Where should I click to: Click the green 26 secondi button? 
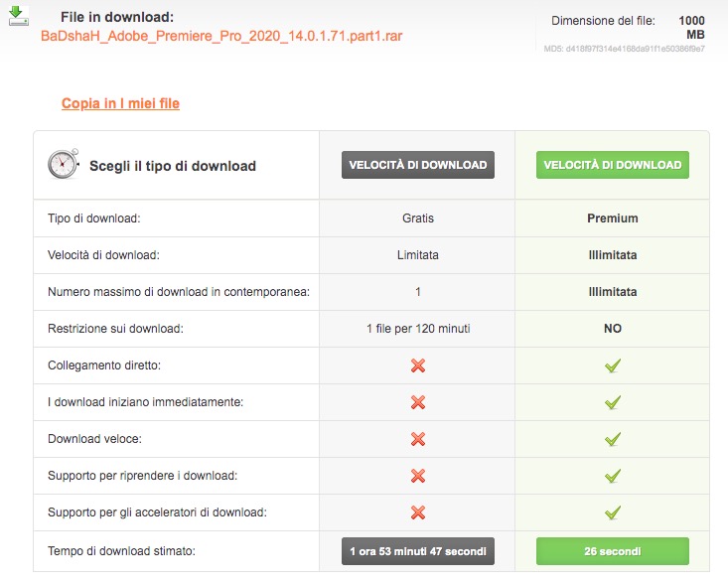pyautogui.click(x=613, y=550)
